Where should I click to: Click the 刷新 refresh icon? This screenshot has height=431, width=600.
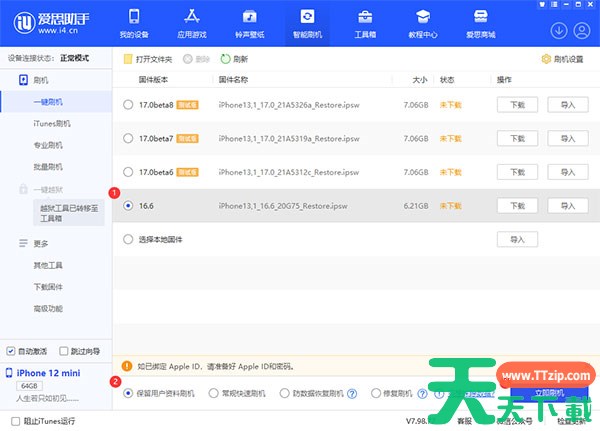pyautogui.click(x=226, y=59)
